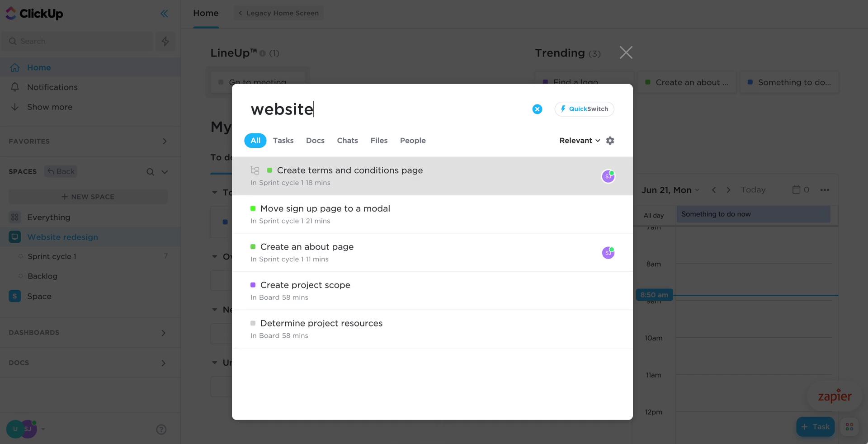Open quick actions grid icon beside Task
The width and height of the screenshot is (868, 444).
(849, 427)
